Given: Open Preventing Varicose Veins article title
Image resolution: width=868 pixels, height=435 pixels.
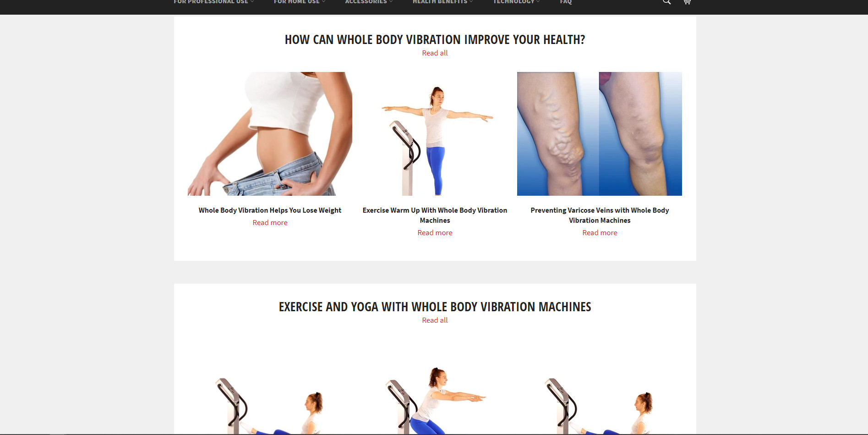Looking at the screenshot, I should [600, 215].
